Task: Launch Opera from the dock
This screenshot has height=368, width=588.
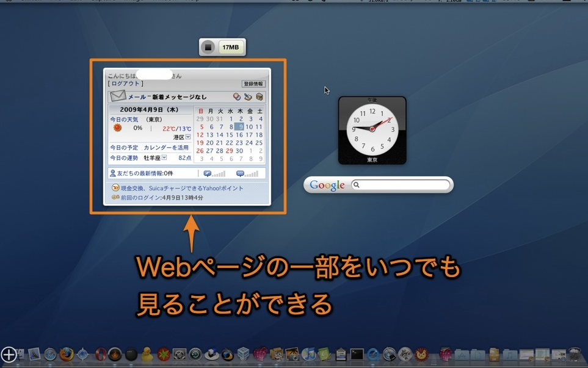Action: click(100, 355)
